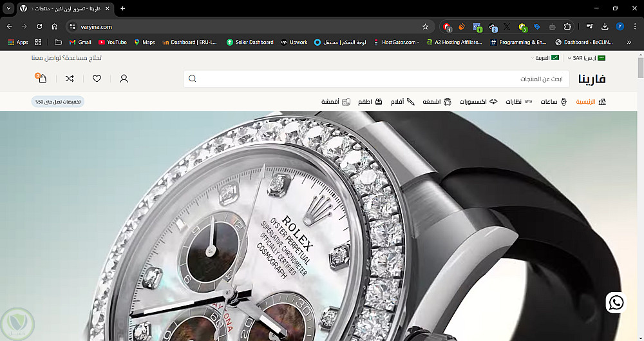Open the user account icon

point(124,78)
